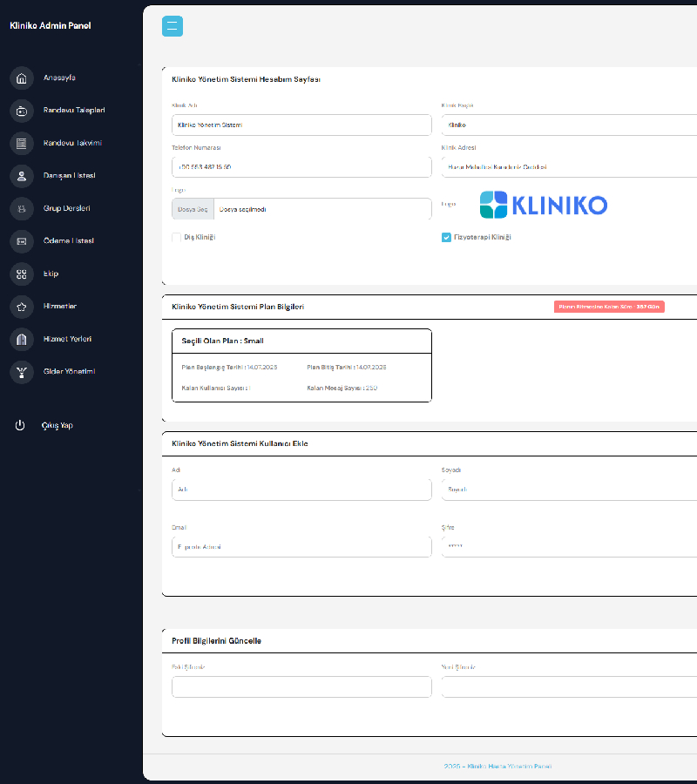Click the Seçili Olan Plan : Small text
This screenshot has width=697, height=784.
pyautogui.click(x=222, y=341)
